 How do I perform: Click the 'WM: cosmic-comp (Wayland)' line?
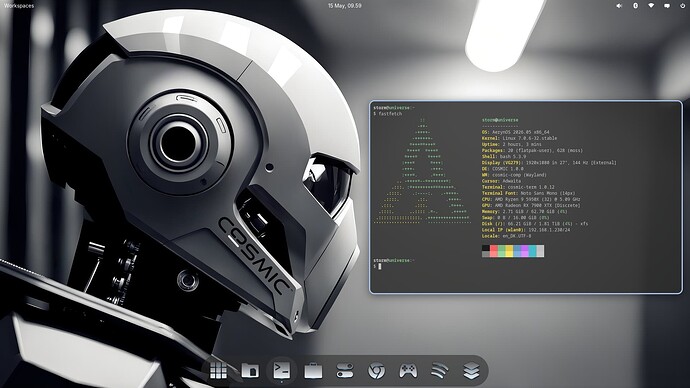click(514, 175)
